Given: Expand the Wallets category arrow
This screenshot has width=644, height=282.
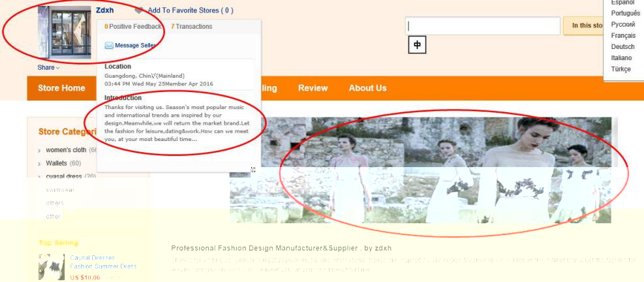Looking at the screenshot, I should point(39,164).
